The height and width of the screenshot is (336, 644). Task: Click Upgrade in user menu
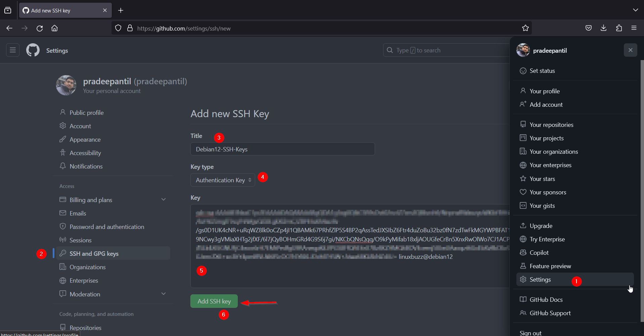[575, 226]
